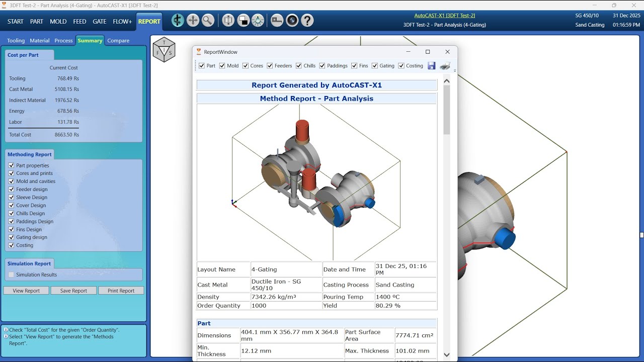Click the printer icon in ReportWindow
Viewport: 644px width, 362px height.
(x=445, y=66)
